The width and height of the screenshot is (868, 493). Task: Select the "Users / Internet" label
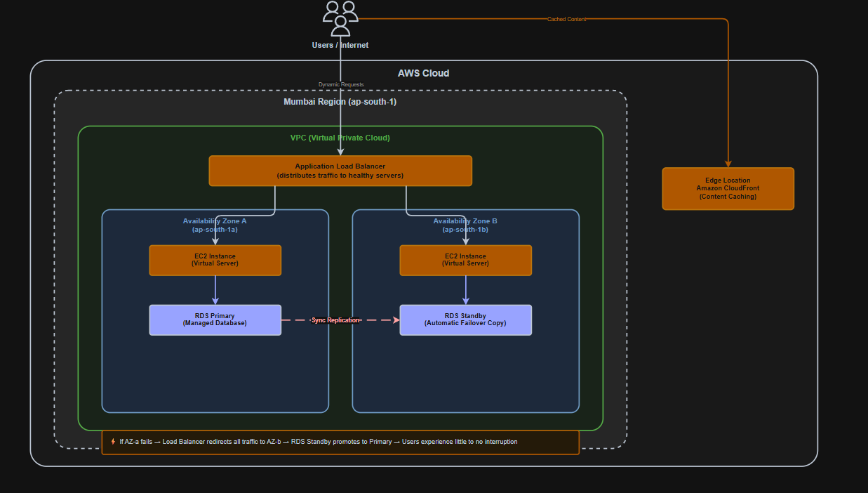(340, 45)
